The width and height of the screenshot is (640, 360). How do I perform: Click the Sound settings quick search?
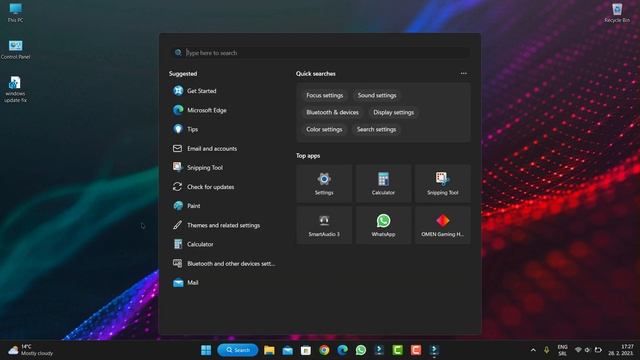pyautogui.click(x=377, y=95)
